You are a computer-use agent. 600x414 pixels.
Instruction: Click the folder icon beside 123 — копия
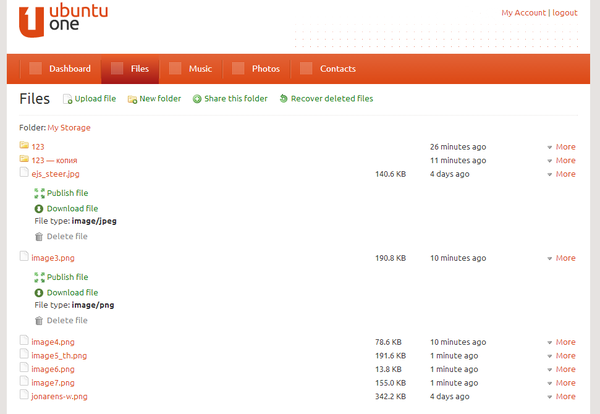click(x=24, y=158)
